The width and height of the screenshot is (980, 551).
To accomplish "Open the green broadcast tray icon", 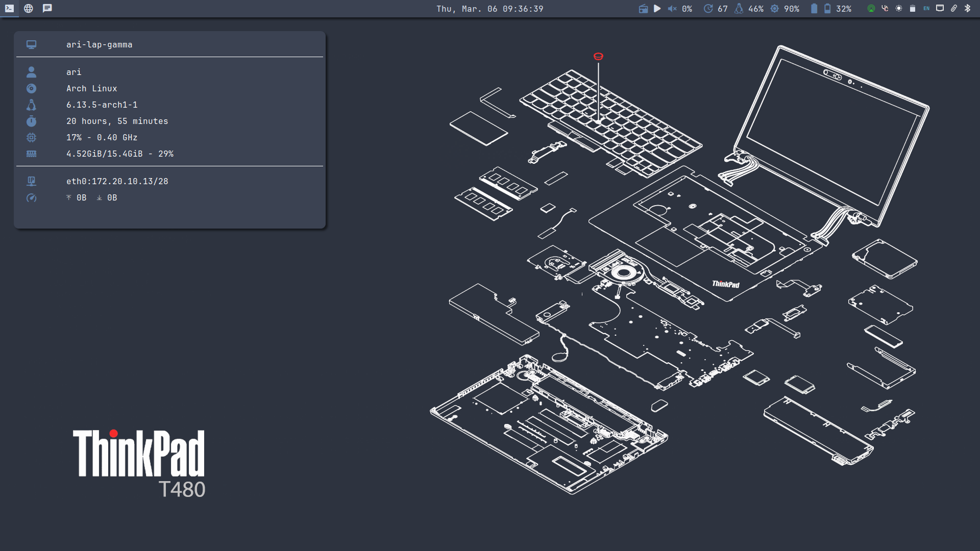I will [871, 9].
